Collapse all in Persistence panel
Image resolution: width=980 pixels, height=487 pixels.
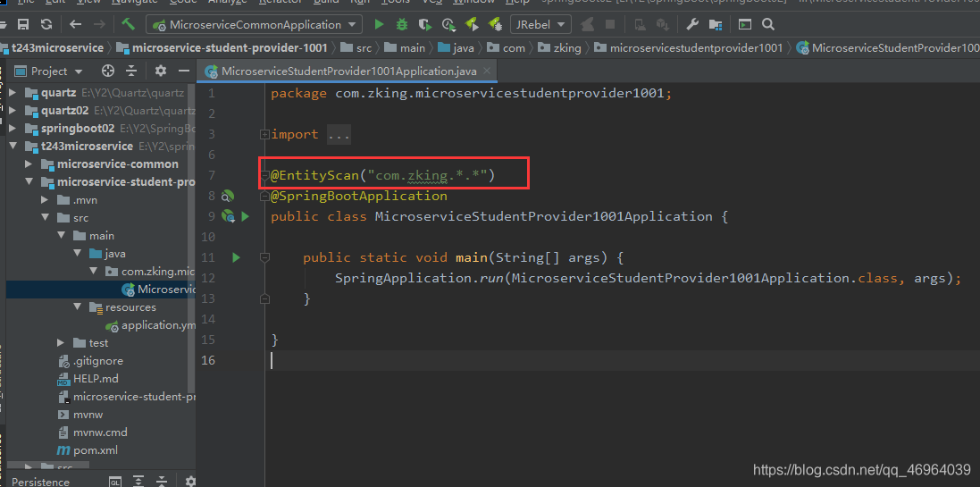click(162, 482)
